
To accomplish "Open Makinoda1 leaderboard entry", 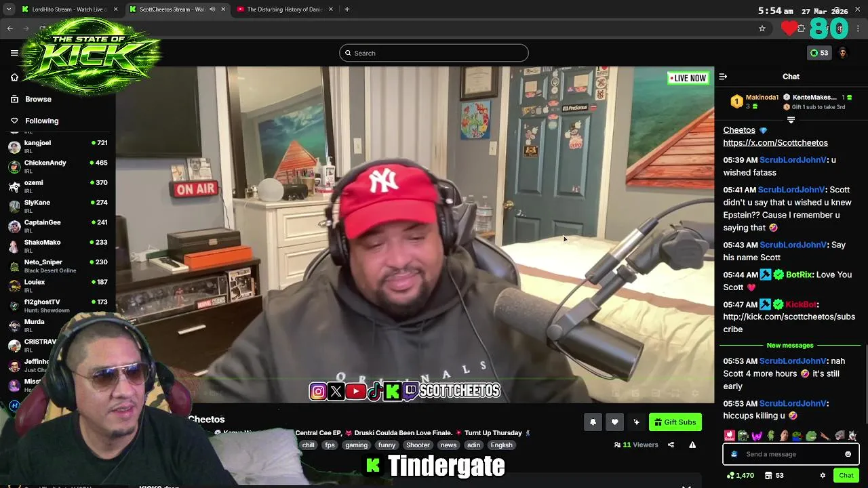I will pos(754,102).
